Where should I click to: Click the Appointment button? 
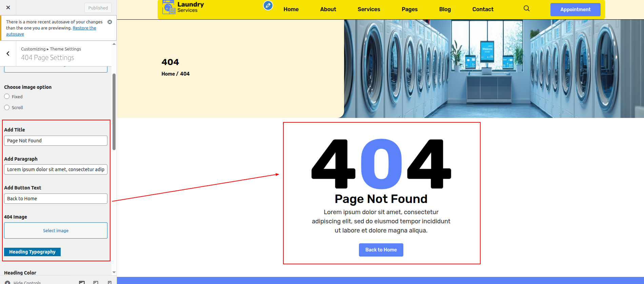575,9
